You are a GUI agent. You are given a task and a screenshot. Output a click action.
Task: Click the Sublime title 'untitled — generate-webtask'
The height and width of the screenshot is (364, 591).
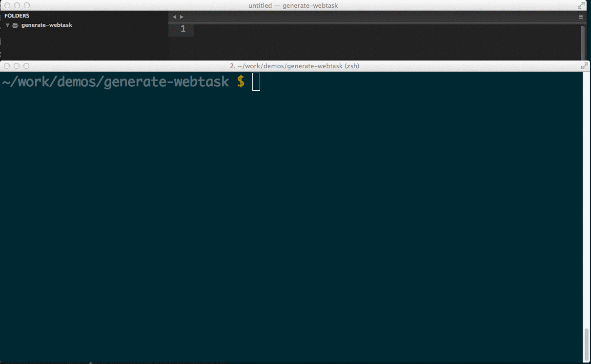pyautogui.click(x=293, y=5)
